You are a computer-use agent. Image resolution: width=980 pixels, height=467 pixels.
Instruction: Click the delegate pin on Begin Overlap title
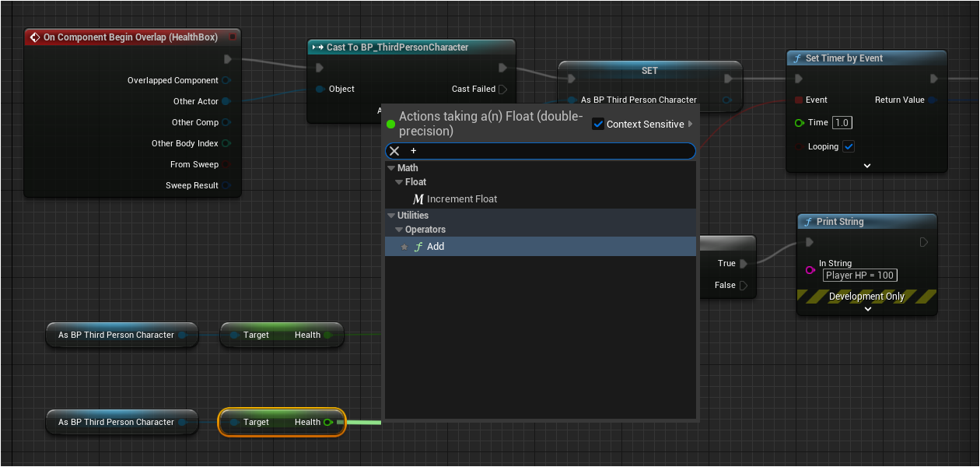pos(233,37)
